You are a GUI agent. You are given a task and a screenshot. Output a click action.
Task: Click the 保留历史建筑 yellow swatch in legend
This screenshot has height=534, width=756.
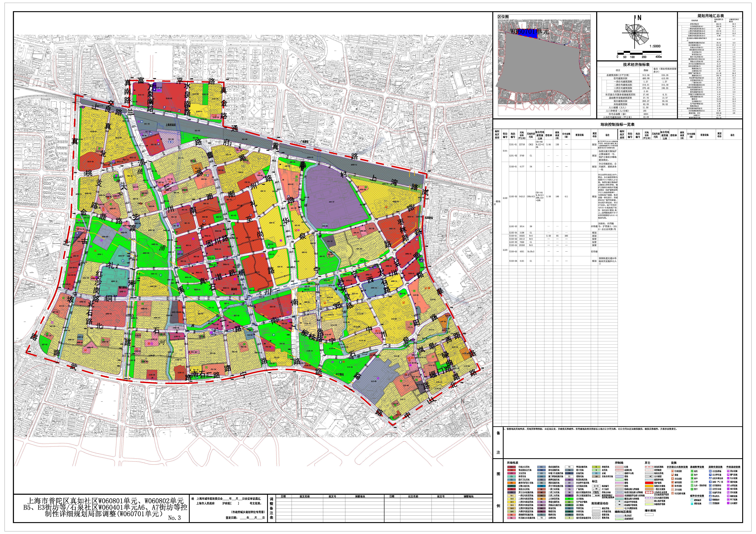tap(649, 486)
